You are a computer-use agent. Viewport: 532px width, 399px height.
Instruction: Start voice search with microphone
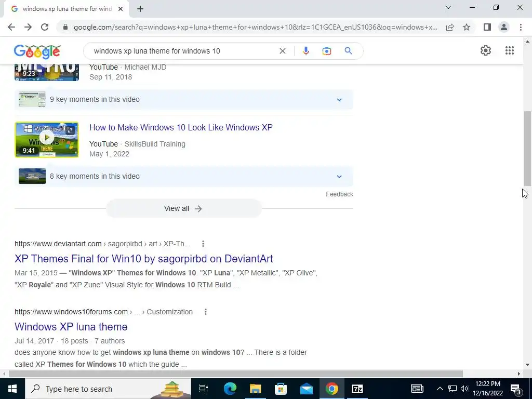[305, 51]
